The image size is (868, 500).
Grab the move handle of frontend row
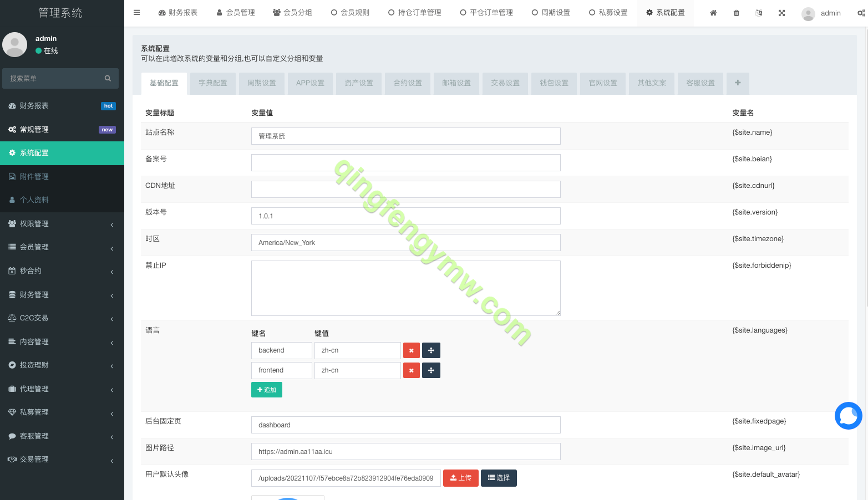431,370
